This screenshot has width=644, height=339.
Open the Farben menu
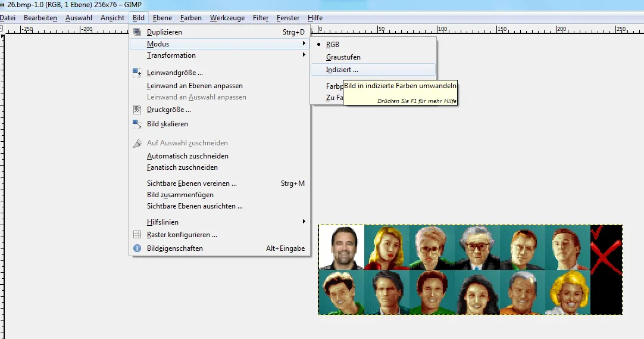[x=190, y=18]
